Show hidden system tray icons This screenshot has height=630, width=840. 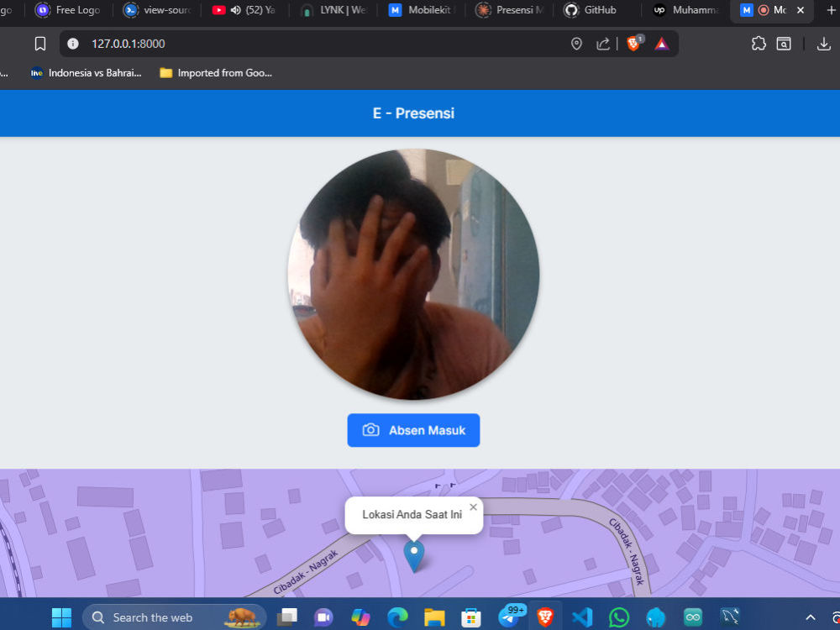click(811, 617)
